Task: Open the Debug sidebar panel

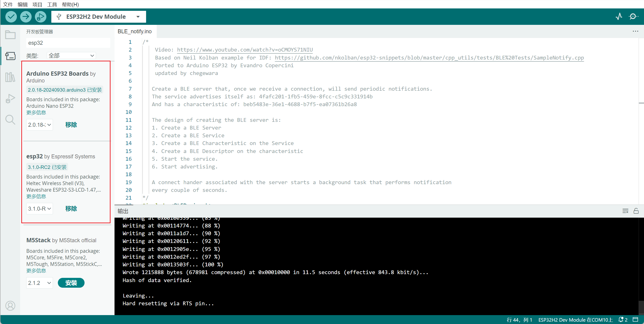Action: click(x=10, y=98)
